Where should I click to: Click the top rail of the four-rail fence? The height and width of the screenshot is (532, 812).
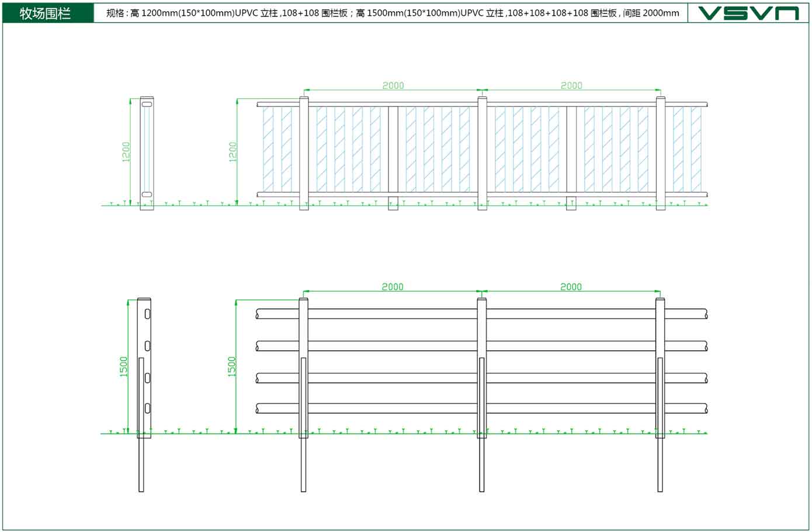482,314
